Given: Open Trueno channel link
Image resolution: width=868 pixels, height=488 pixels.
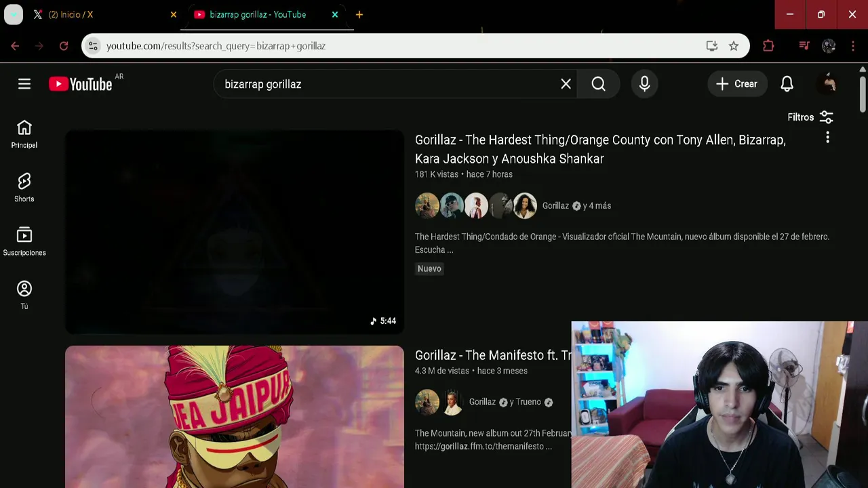Looking at the screenshot, I should [528, 402].
